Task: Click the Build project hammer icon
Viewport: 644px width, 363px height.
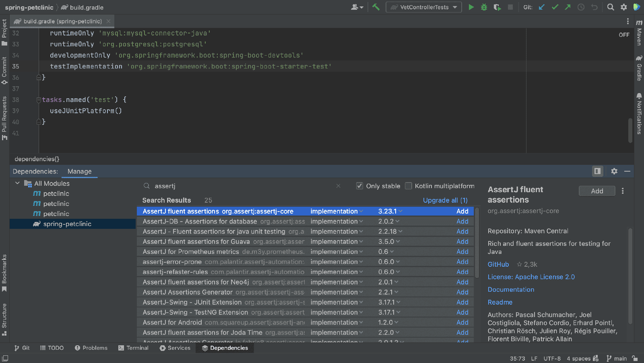Action: click(376, 7)
